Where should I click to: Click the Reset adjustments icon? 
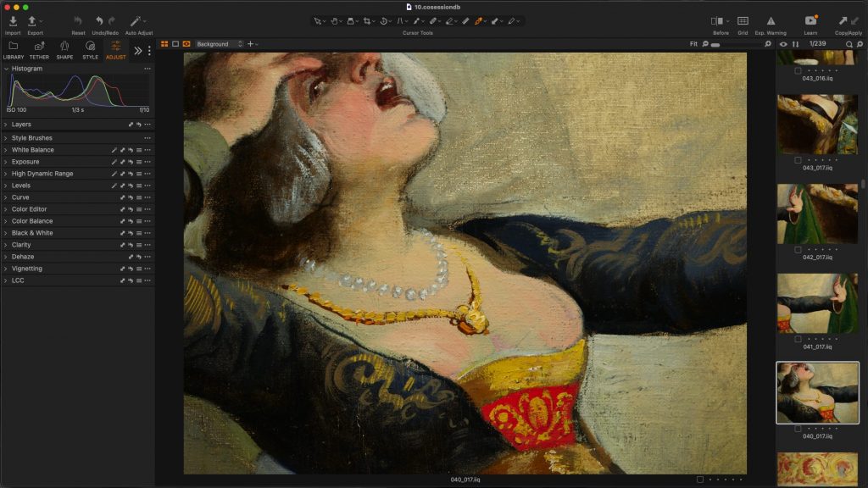click(x=78, y=21)
